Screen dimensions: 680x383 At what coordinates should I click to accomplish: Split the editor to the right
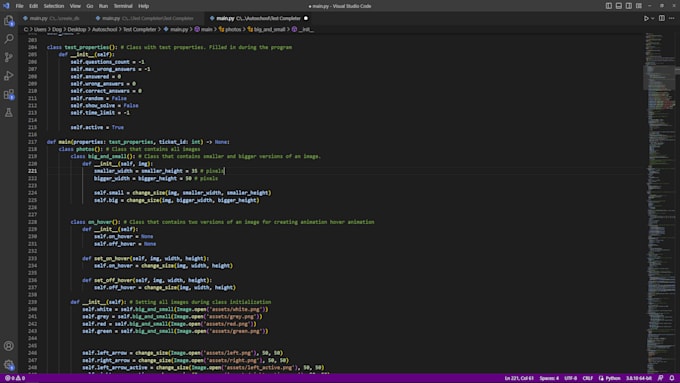point(662,18)
